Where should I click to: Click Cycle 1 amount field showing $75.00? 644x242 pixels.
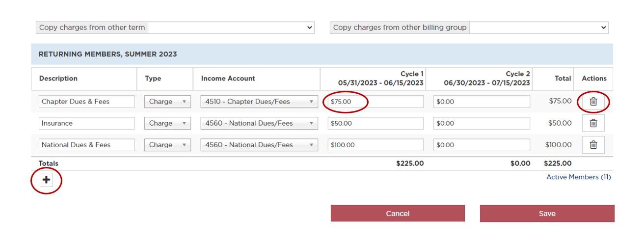376,102
